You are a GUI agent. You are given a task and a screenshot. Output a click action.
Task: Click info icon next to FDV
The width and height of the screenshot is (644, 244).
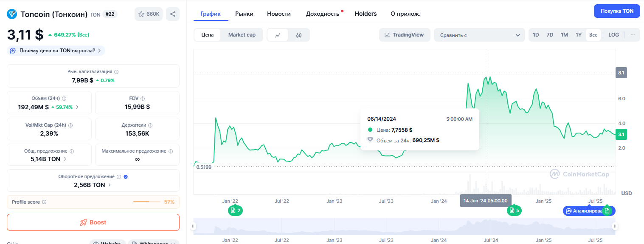tap(143, 99)
